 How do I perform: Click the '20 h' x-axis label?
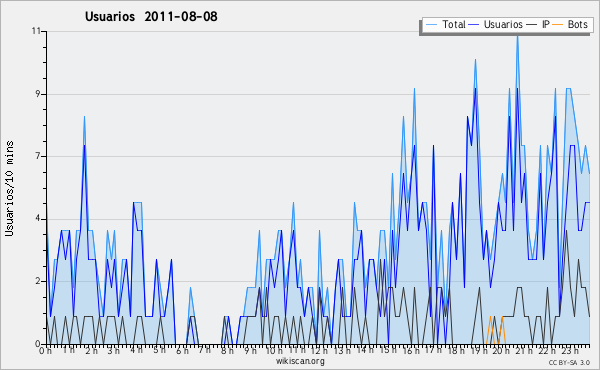point(501,351)
